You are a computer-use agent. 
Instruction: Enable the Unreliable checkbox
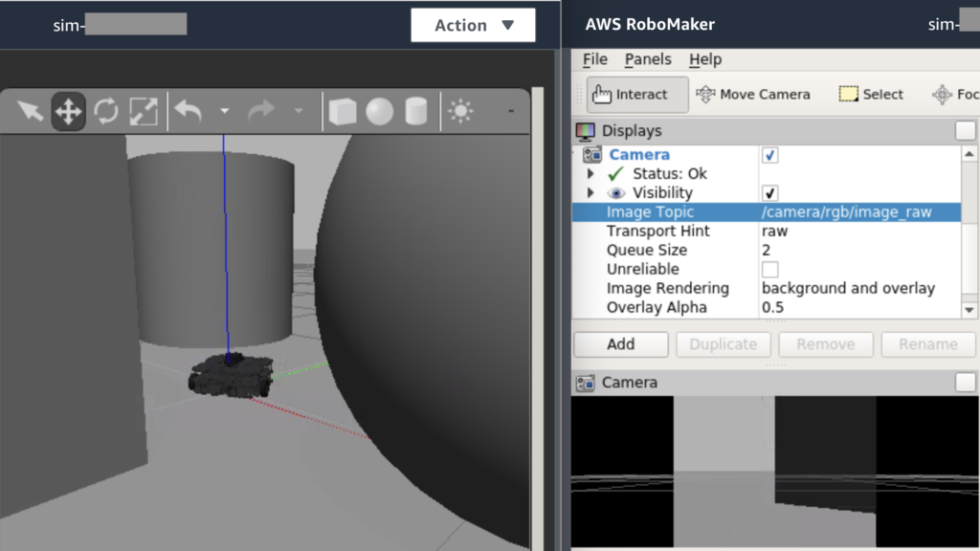(x=770, y=269)
